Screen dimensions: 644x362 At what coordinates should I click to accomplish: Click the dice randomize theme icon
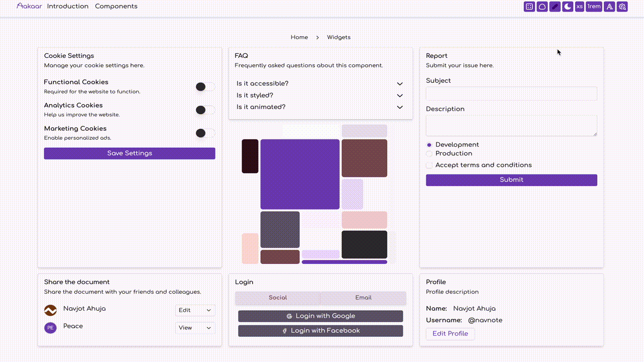pos(529,7)
